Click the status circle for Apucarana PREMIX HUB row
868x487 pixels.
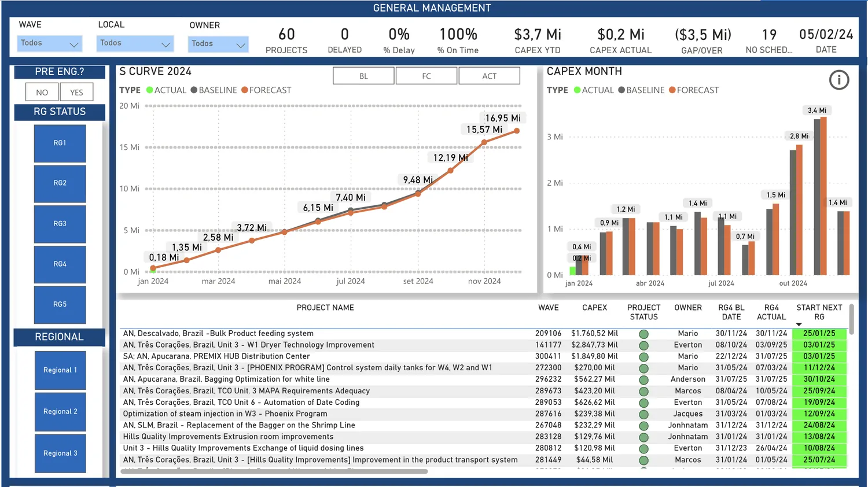(x=643, y=357)
